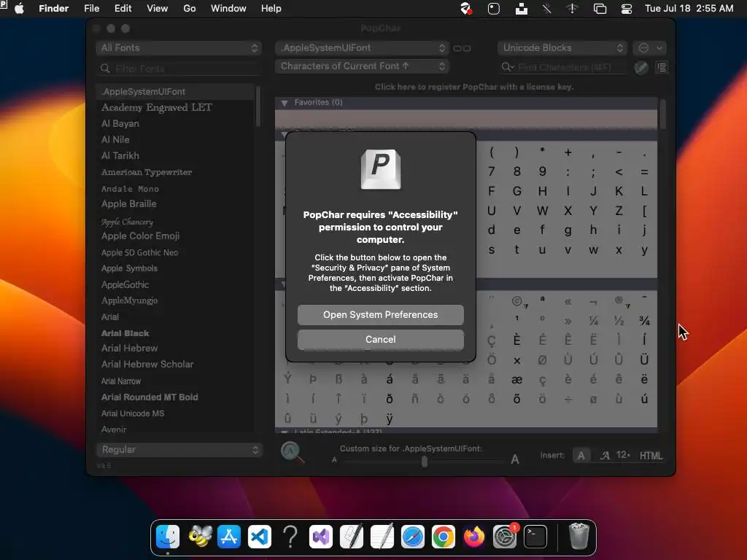Open the 12 point size popup

[623, 455]
